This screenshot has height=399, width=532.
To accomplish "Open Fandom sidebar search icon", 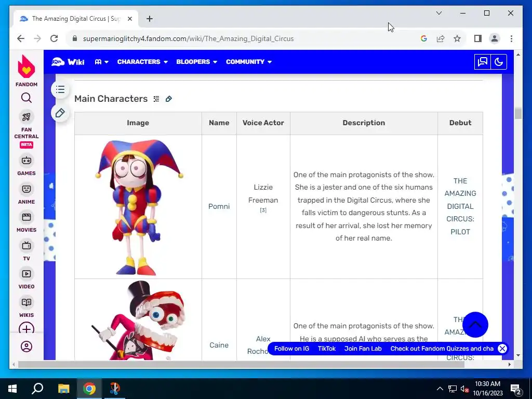I will pos(26,98).
